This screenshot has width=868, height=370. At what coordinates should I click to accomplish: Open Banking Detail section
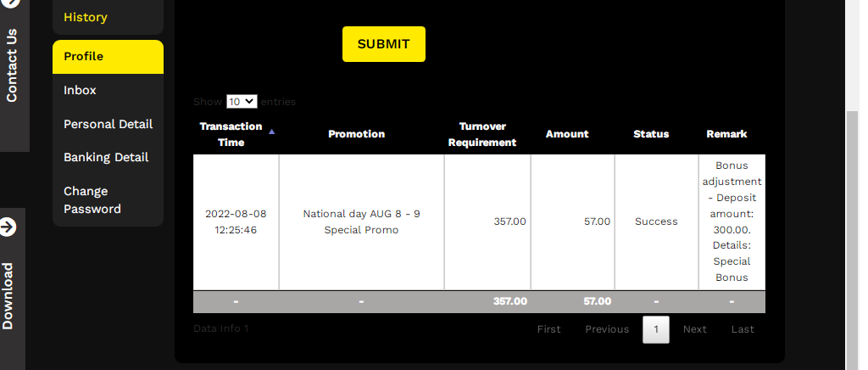point(106,157)
